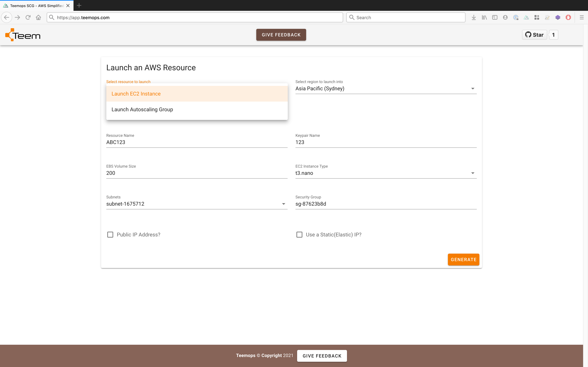Show sidebars via toolbar icon
588x367 pixels.
(x=495, y=18)
